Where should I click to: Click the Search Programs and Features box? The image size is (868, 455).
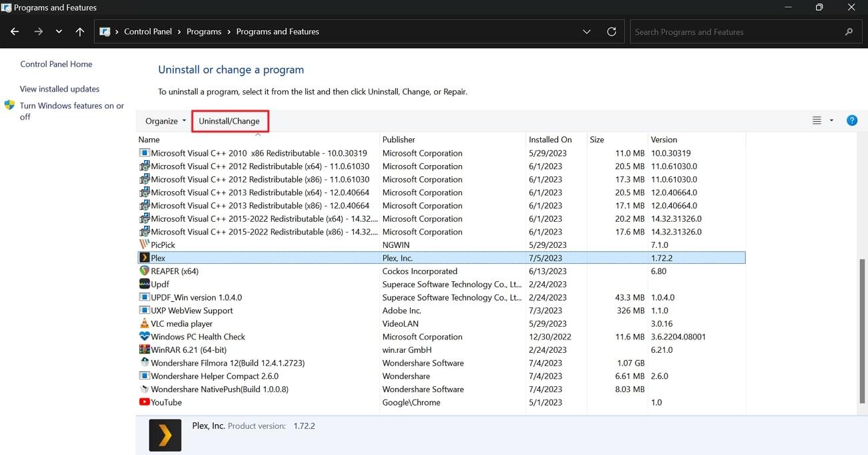[734, 32]
